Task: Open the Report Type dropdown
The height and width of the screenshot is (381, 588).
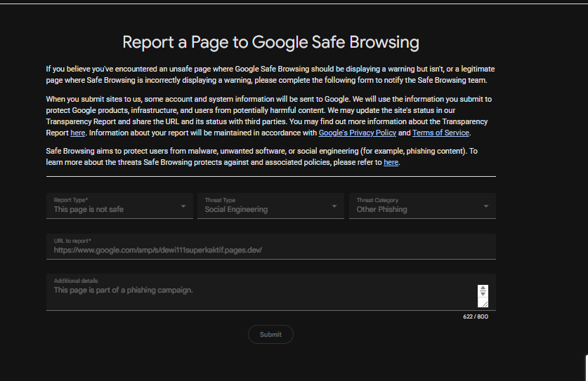Action: pos(119,206)
